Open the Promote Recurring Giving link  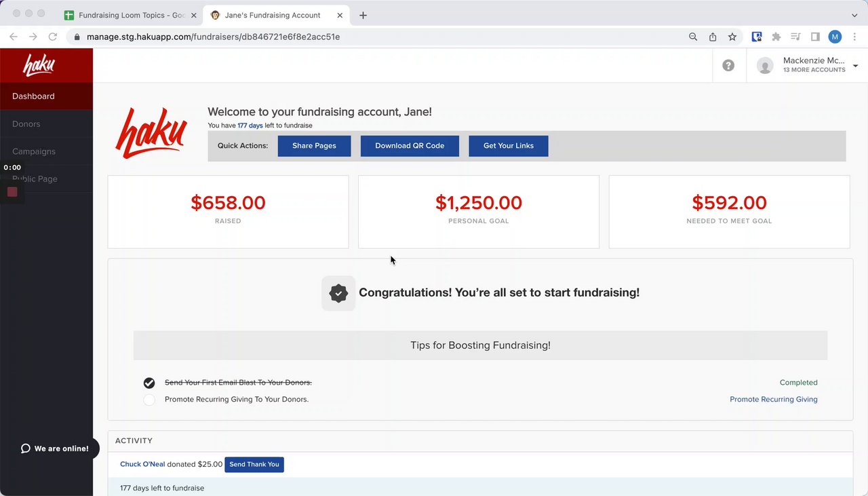click(x=773, y=400)
